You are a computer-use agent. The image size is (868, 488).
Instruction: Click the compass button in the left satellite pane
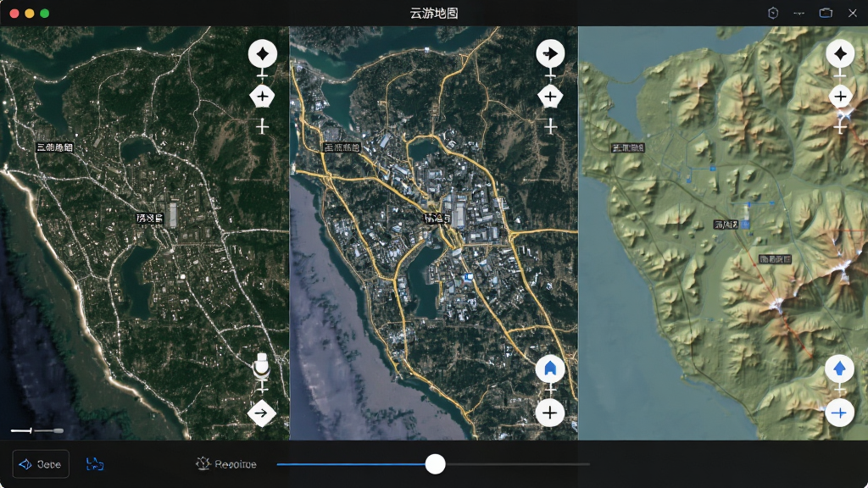(263, 53)
